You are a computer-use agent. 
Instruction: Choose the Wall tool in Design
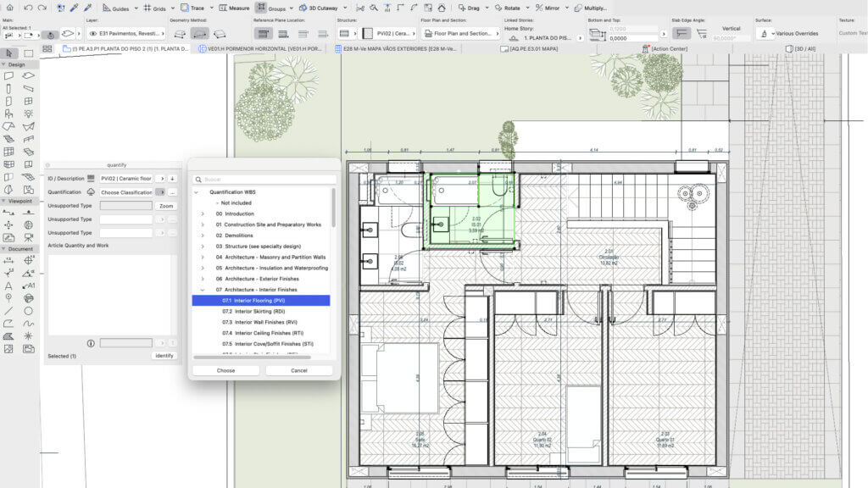(x=8, y=75)
